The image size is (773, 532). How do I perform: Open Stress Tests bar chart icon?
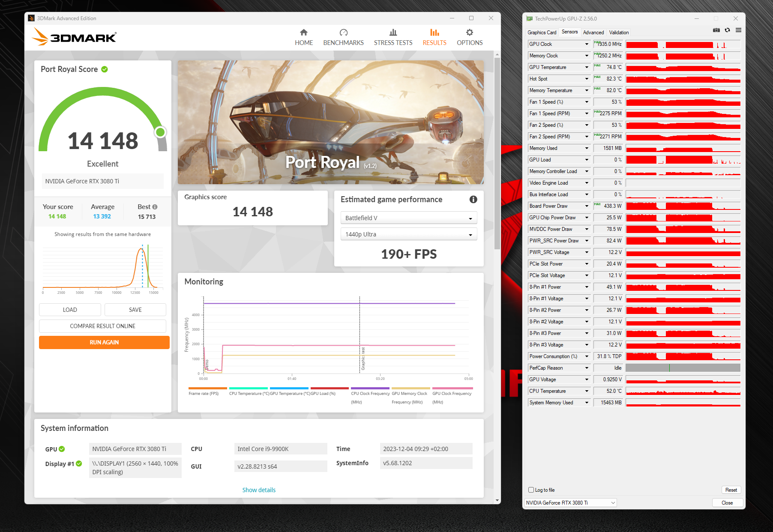(x=393, y=33)
